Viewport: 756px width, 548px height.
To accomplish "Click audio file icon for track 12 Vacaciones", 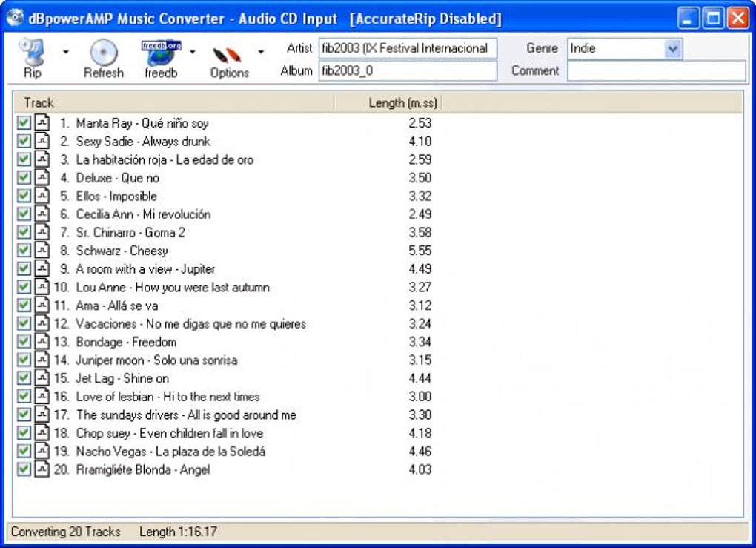I will [x=42, y=323].
